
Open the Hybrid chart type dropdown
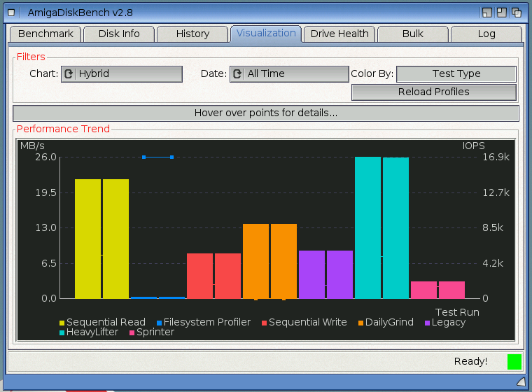pos(122,74)
